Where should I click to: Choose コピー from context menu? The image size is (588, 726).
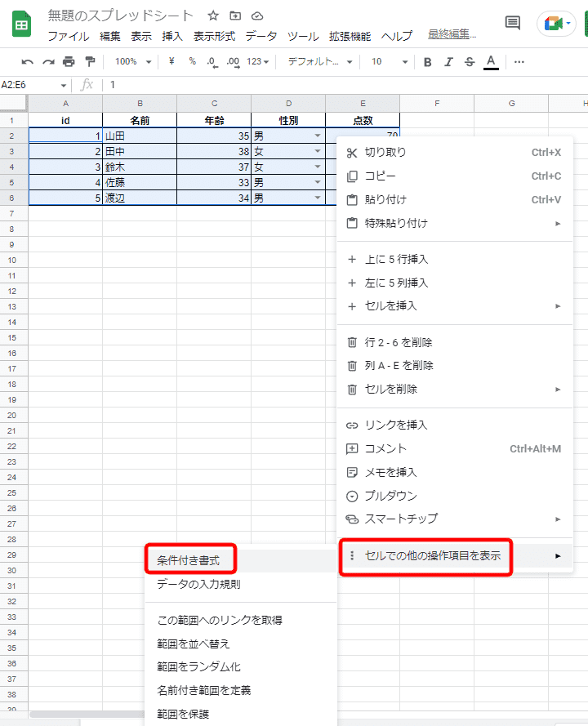(x=454, y=176)
